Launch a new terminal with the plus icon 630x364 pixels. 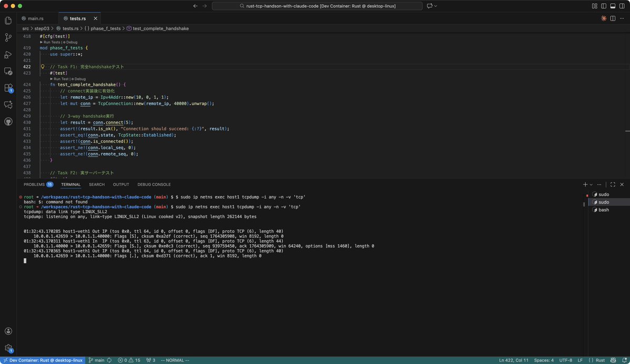point(584,184)
